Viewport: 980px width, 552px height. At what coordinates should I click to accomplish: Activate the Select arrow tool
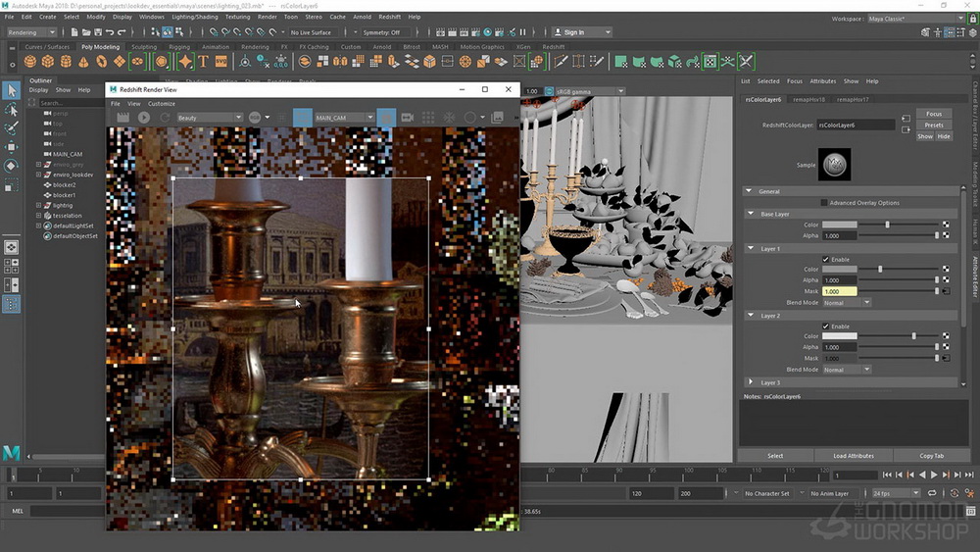coord(11,90)
